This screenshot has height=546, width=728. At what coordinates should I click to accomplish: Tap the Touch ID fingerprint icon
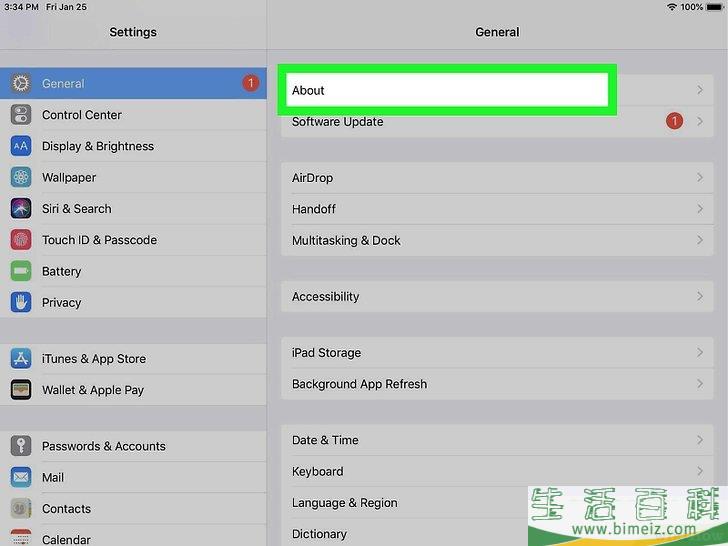pos(21,240)
